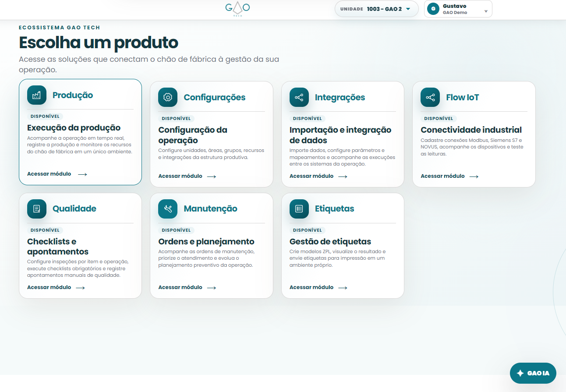The width and height of the screenshot is (566, 392).
Task: Click the Checklists e apontamentos heading
Action: pyautogui.click(x=58, y=247)
